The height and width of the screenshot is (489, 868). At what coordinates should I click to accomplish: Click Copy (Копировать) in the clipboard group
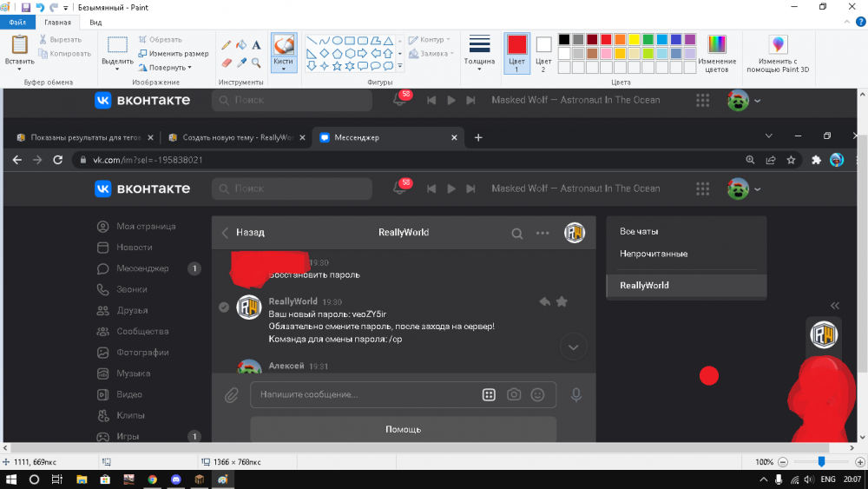[64, 54]
